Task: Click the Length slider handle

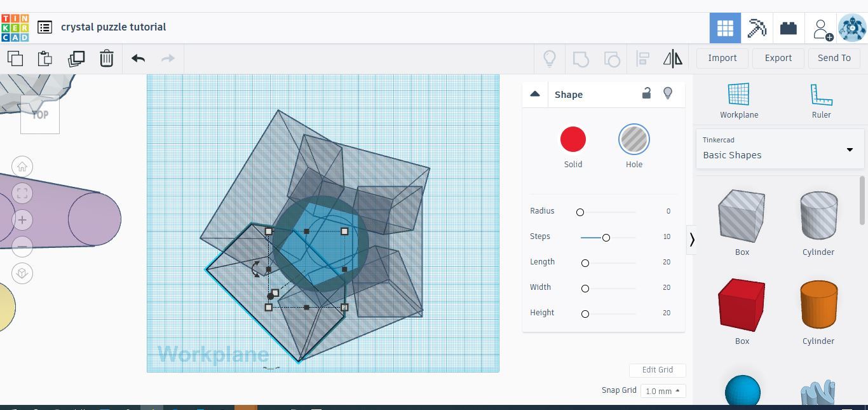Action: [585, 263]
